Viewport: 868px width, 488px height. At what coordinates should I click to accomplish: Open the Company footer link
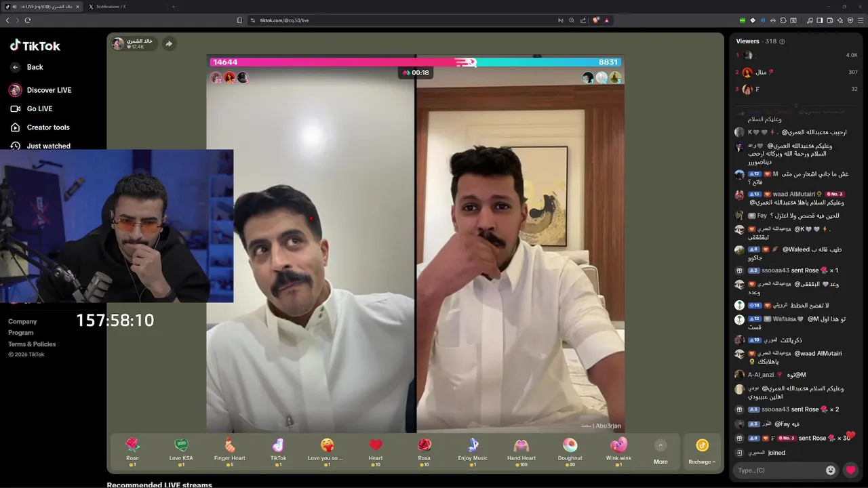coord(22,322)
